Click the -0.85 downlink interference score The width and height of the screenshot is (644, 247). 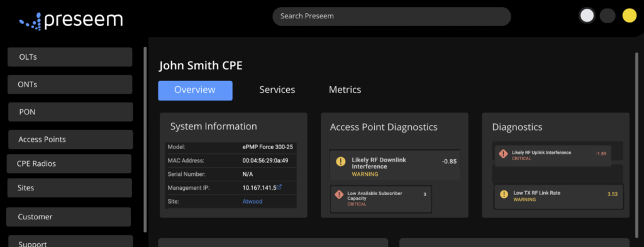449,162
